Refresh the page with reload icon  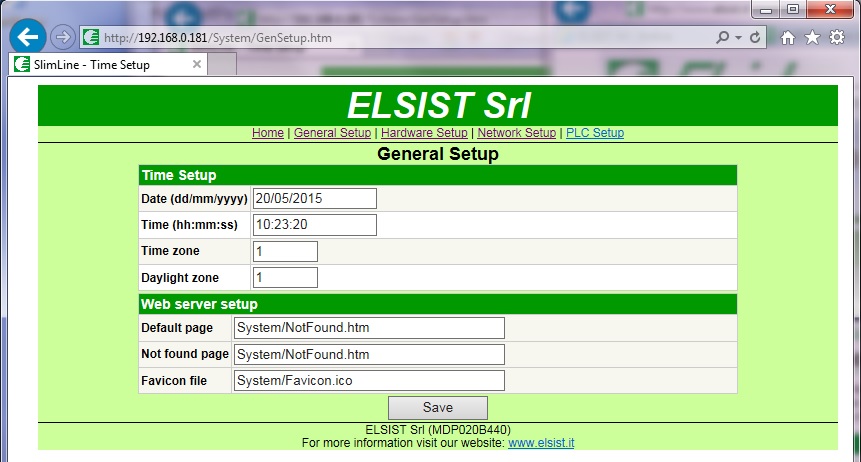755,37
